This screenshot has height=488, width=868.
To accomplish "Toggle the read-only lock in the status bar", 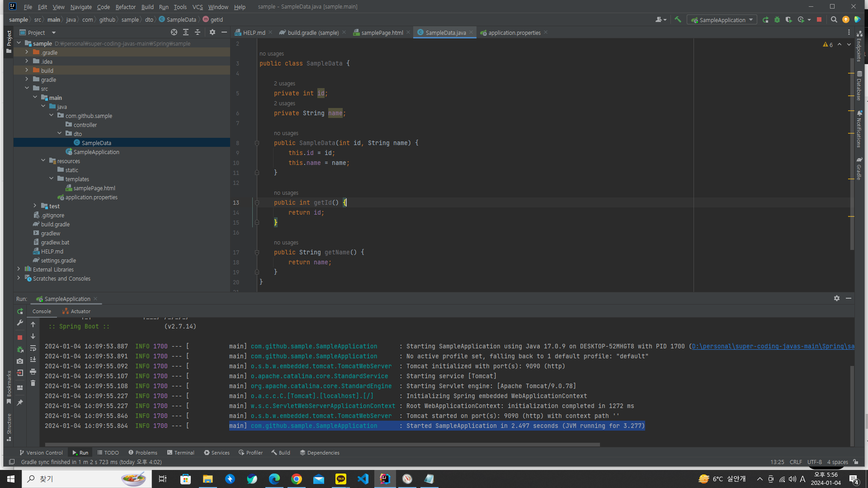I will point(856,462).
